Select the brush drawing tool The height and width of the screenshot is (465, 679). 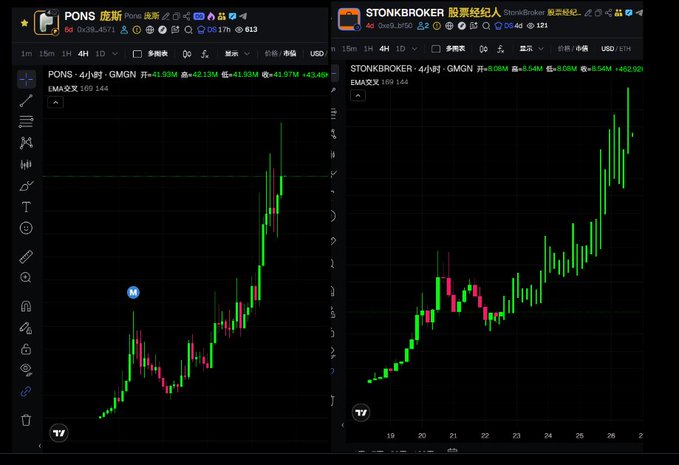(x=26, y=186)
